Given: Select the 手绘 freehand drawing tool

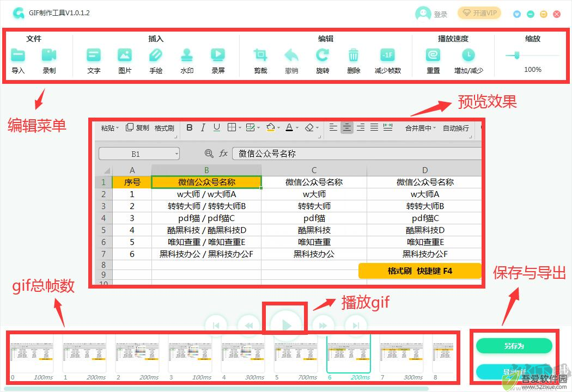Looking at the screenshot, I should tap(156, 55).
